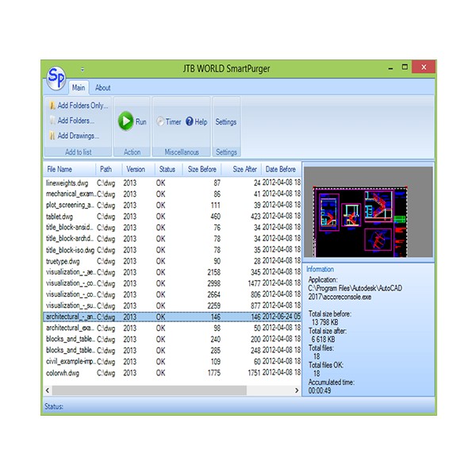476x476 pixels.
Task: Select title_block-archd file row
Action: pos(172,239)
